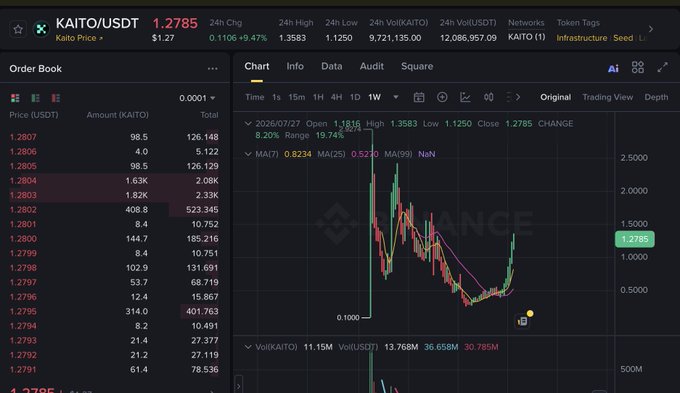Switch to the Data tab
This screenshot has height=393, width=680.
coord(332,66)
